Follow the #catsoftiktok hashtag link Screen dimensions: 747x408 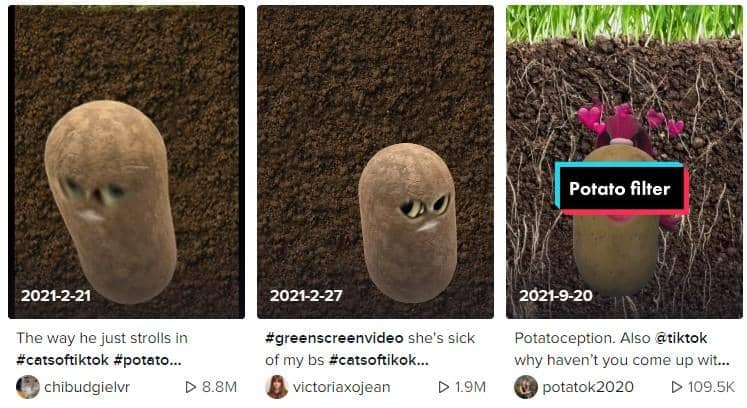(x=62, y=360)
